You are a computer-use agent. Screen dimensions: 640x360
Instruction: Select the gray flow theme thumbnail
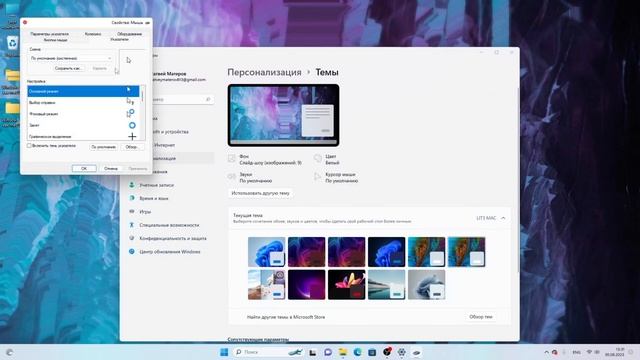click(427, 284)
